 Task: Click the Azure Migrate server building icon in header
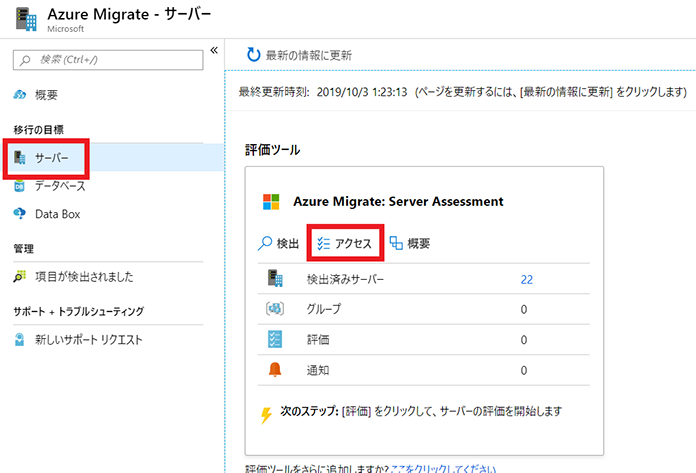click(x=26, y=19)
